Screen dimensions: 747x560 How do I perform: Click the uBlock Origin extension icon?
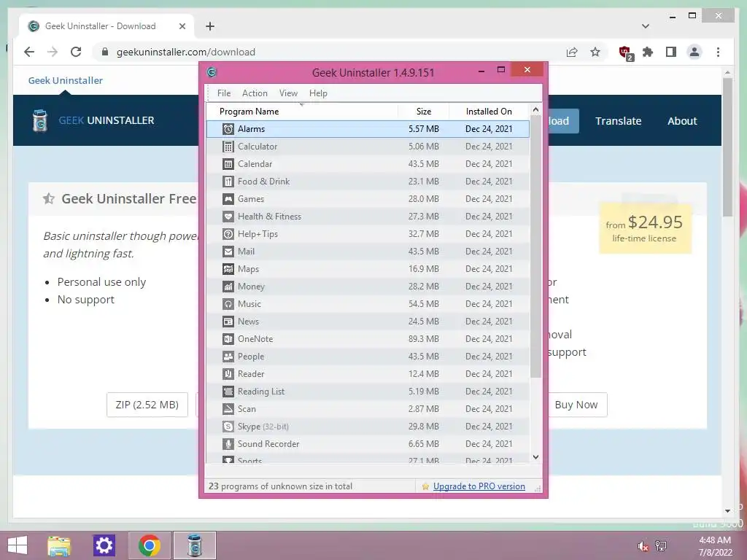point(625,52)
